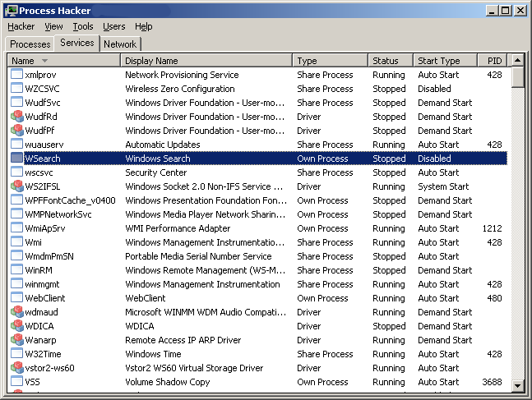Select the Windows Time service row
The image size is (532, 400).
pyautogui.click(x=258, y=354)
